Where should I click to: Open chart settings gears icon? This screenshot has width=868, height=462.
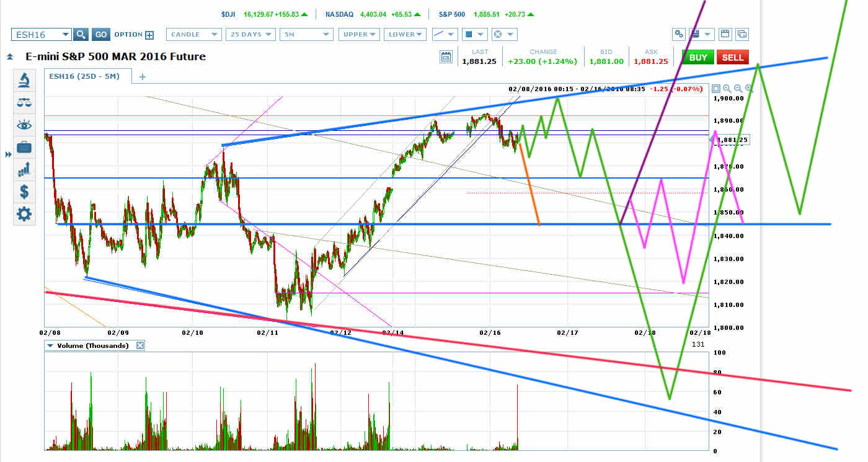679,34
